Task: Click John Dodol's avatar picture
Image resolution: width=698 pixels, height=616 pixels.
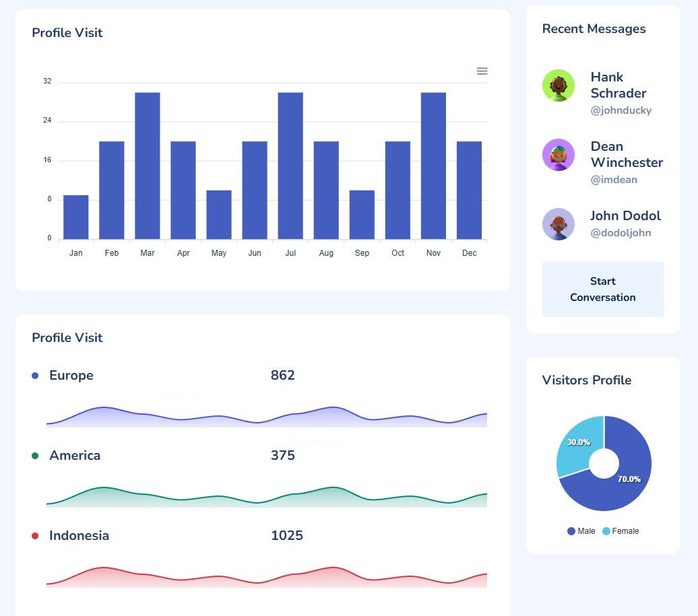Action: (x=558, y=224)
